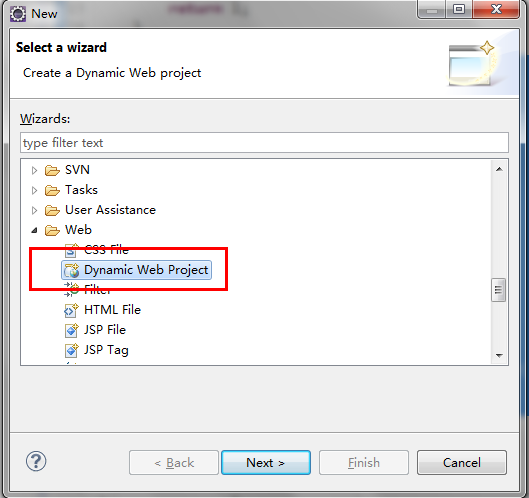The image size is (529, 498).
Task: Click the Dynamic Web Project globe icon
Action: pos(72,270)
